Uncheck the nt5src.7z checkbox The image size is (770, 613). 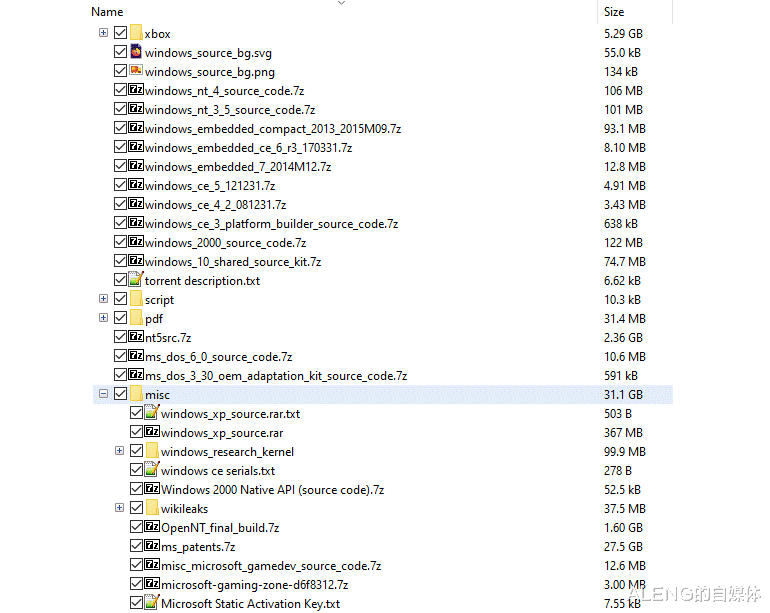pos(120,337)
